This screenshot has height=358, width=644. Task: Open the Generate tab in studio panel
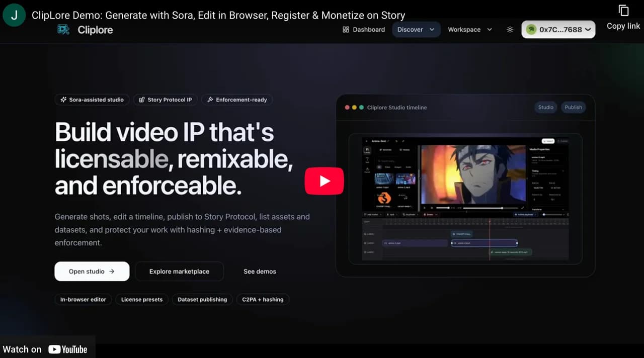coord(385,150)
